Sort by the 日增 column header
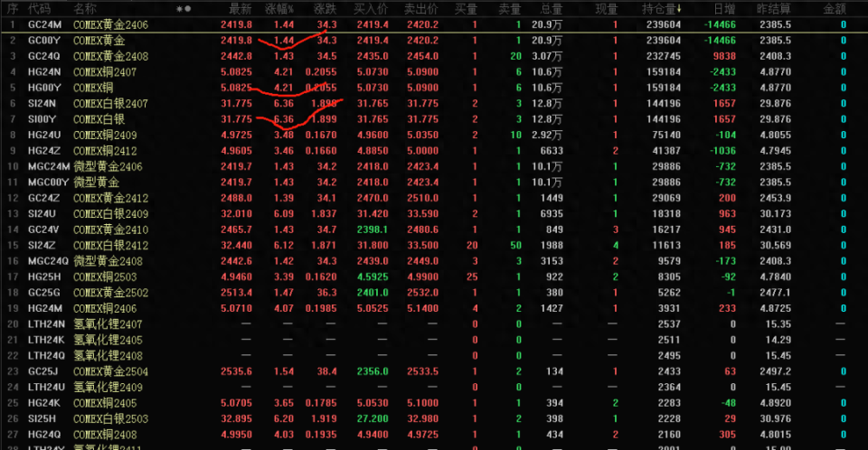Viewport: 868px width, 450px height. pyautogui.click(x=724, y=9)
